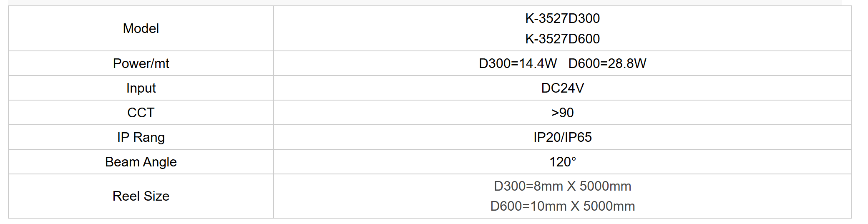
Task: Click the D300=14.4W power value
Action: (518, 63)
